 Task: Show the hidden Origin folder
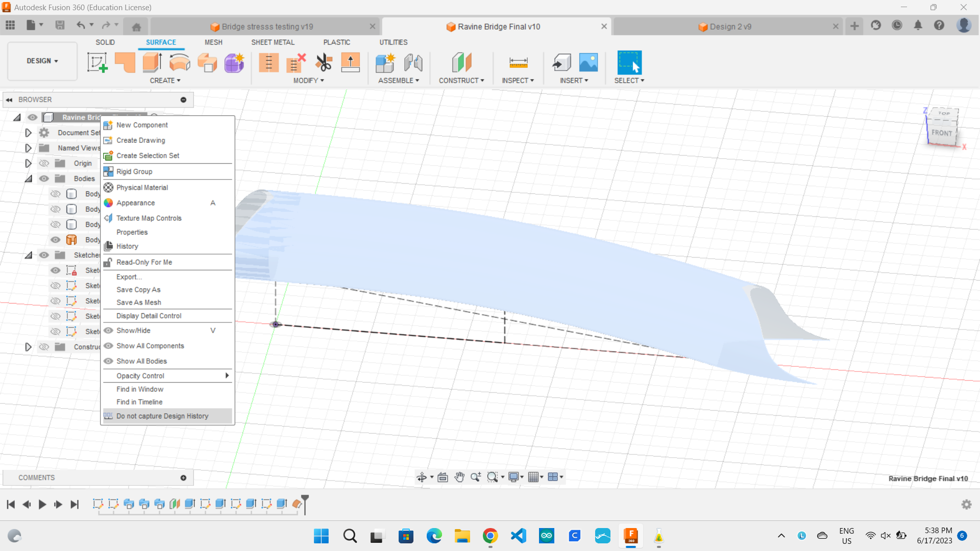click(x=44, y=163)
